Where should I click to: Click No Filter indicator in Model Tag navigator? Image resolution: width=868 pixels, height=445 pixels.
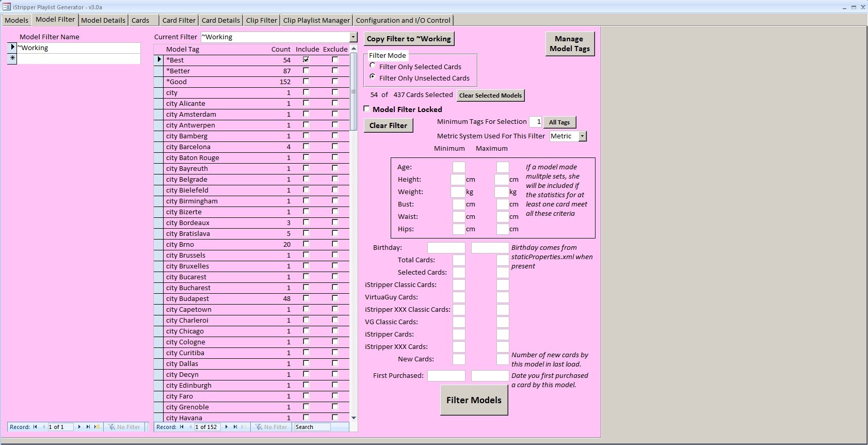click(271, 427)
